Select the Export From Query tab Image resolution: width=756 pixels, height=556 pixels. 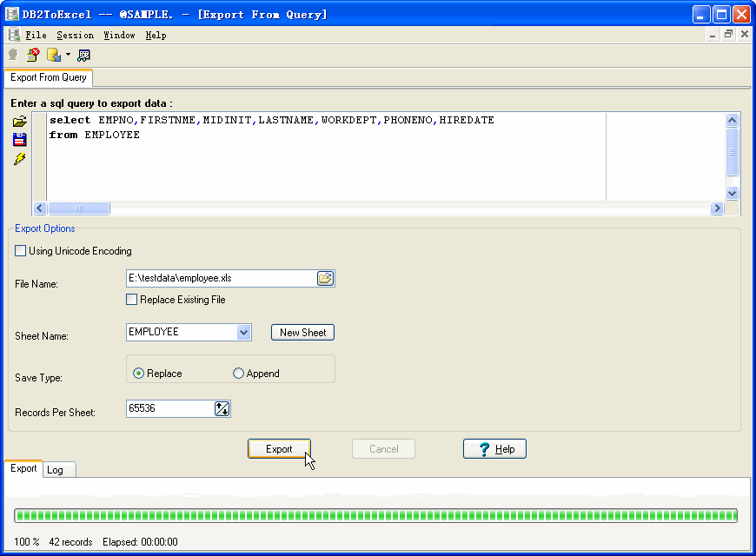[48, 77]
